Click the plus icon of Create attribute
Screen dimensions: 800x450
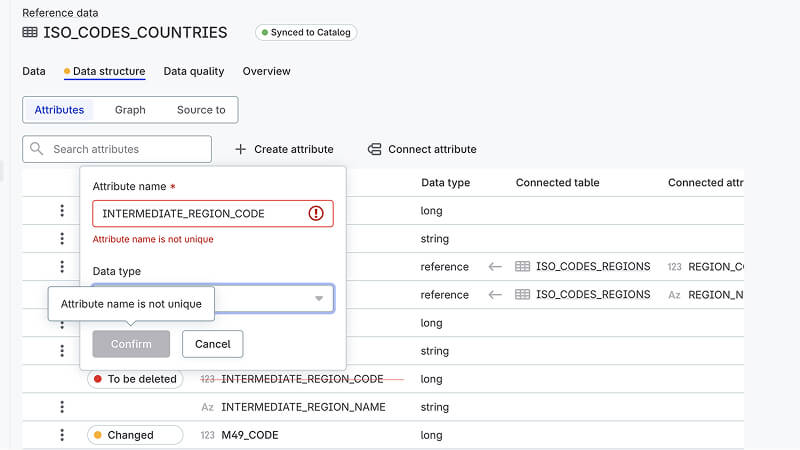click(240, 149)
